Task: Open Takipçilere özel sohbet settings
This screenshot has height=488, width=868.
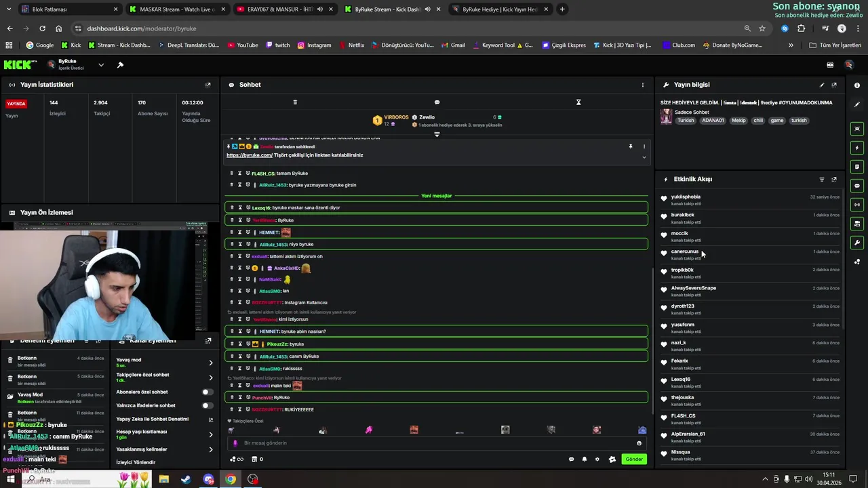Action: point(163,378)
